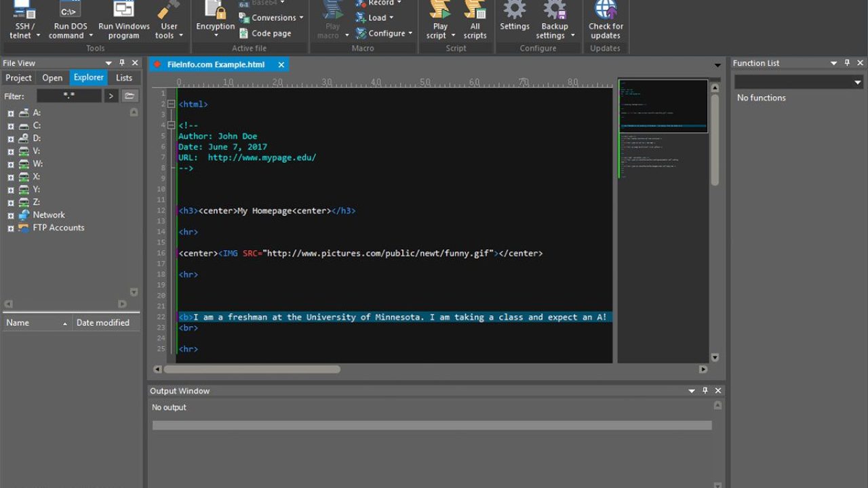Sort by the Date modified column
This screenshot has width=868, height=488.
106,323
